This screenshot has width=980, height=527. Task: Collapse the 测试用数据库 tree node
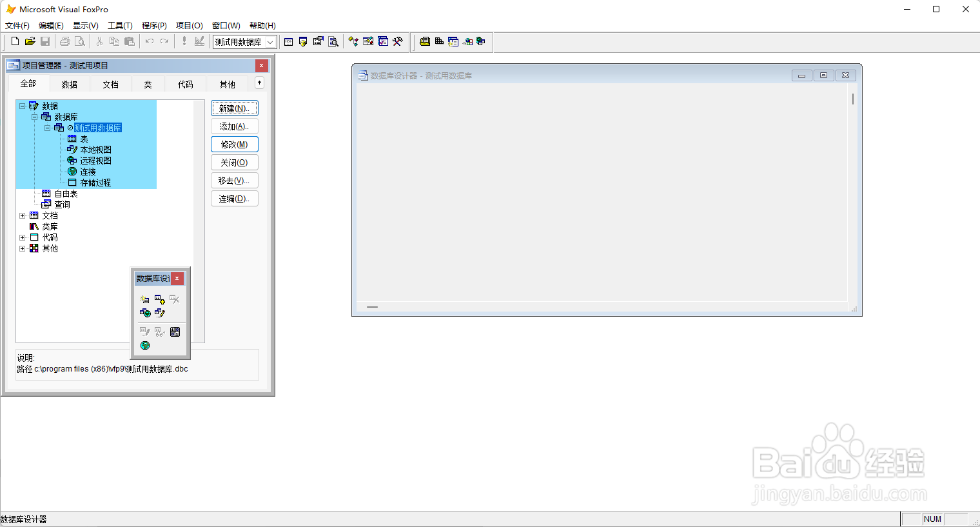point(47,128)
